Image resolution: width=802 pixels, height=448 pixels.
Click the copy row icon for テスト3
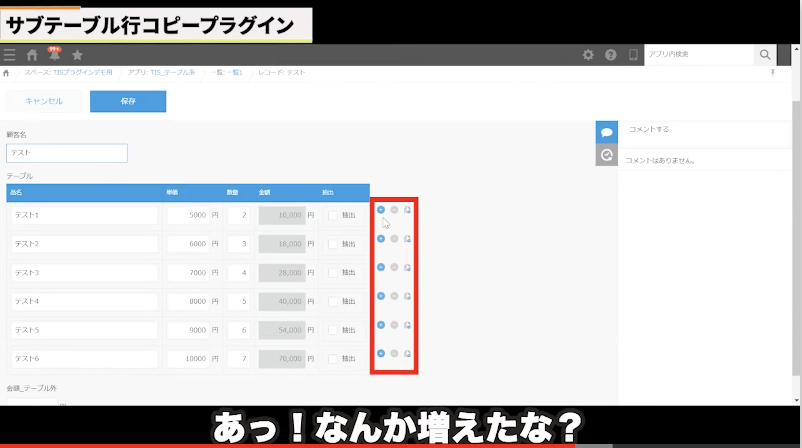[x=408, y=267]
